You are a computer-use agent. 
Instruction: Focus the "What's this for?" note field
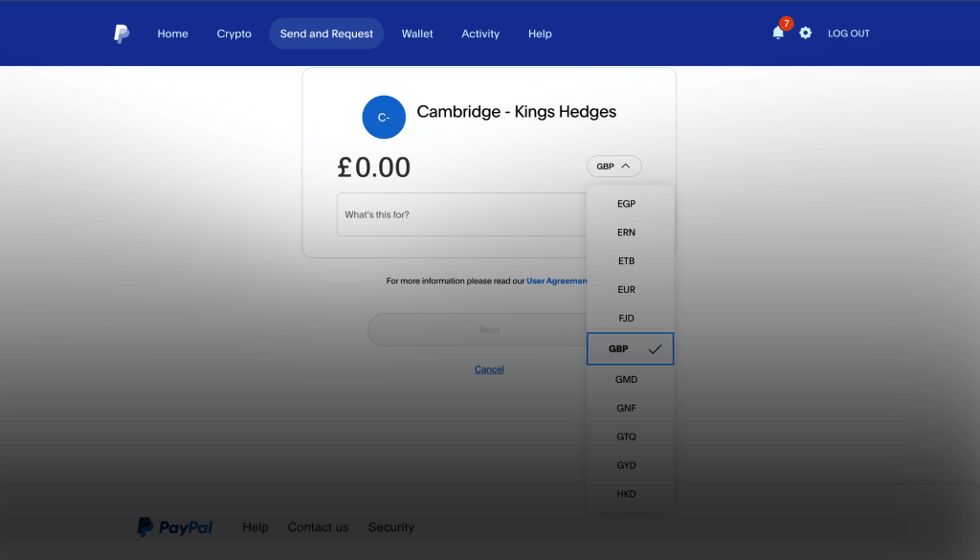click(459, 214)
